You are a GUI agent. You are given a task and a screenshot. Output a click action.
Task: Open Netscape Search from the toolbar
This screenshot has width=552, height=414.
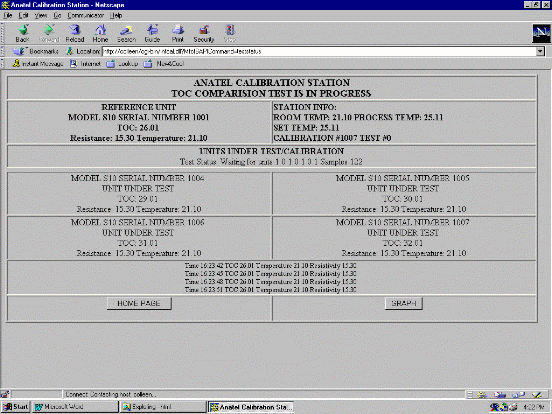point(126,33)
